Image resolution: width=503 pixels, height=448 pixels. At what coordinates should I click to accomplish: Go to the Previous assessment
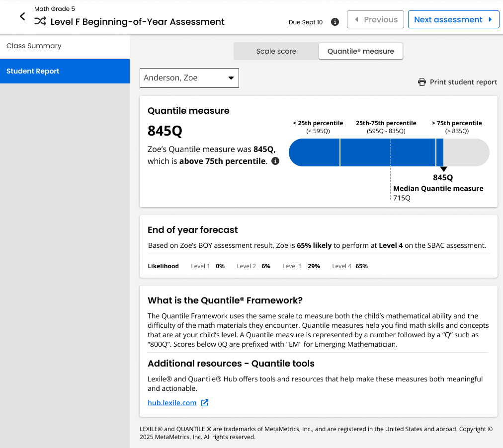[x=375, y=19]
